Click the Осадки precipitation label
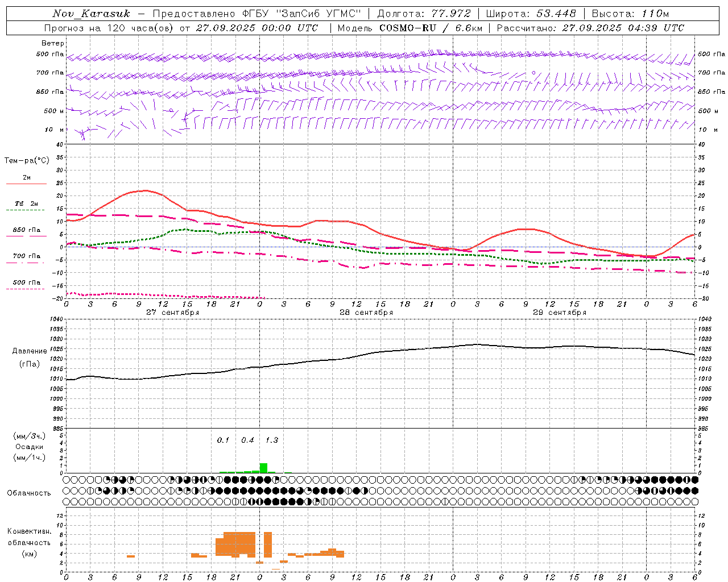Image resolution: width=728 pixels, height=582 pixels. (x=30, y=447)
